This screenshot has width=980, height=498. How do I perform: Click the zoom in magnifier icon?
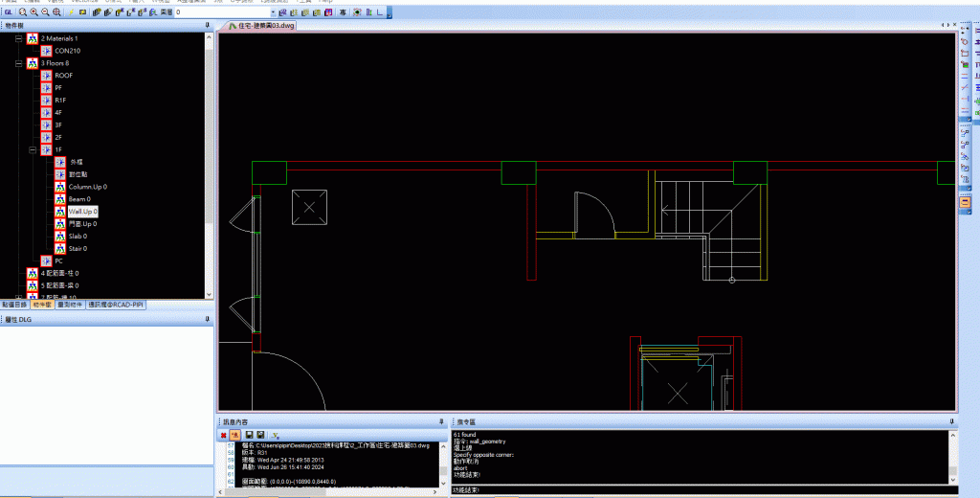[34, 12]
